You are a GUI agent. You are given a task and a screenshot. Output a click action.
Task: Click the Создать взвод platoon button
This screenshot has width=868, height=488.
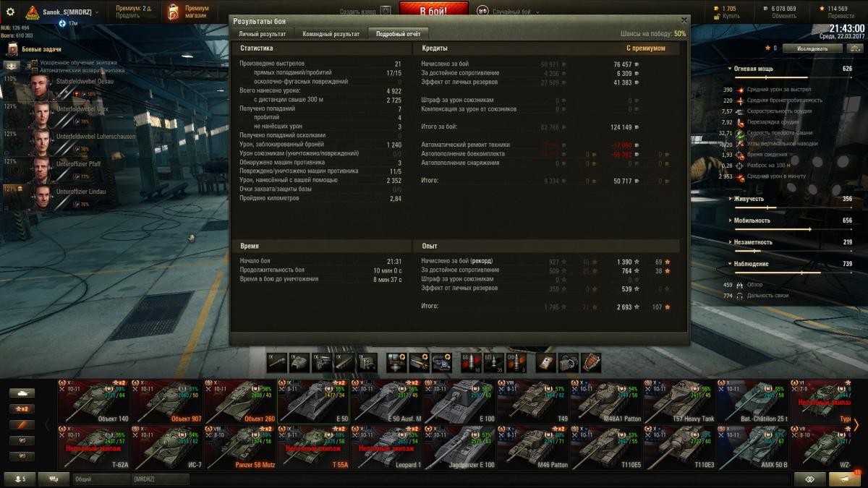[365, 12]
